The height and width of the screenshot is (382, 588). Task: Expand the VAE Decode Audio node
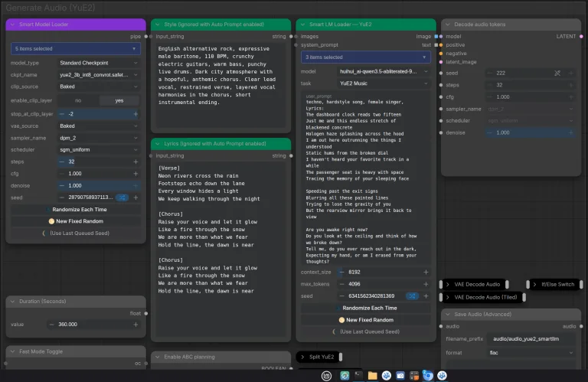pyautogui.click(x=448, y=285)
